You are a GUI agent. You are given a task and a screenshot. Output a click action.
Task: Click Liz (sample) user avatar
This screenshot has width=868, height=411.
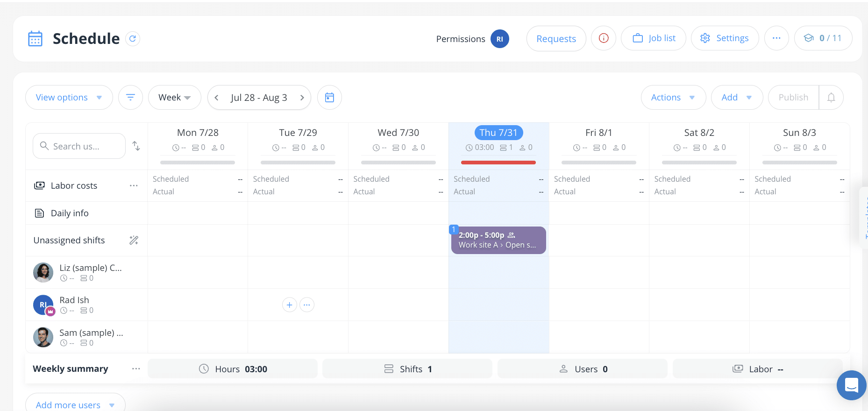tap(43, 272)
